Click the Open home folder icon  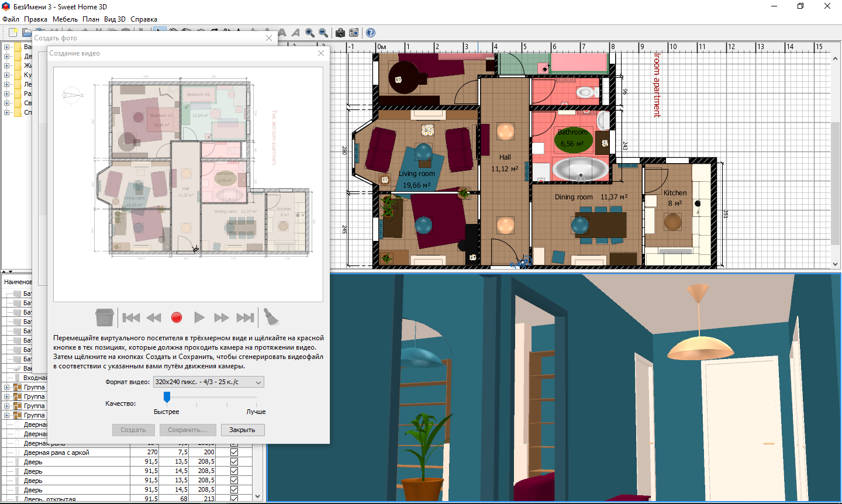27,33
